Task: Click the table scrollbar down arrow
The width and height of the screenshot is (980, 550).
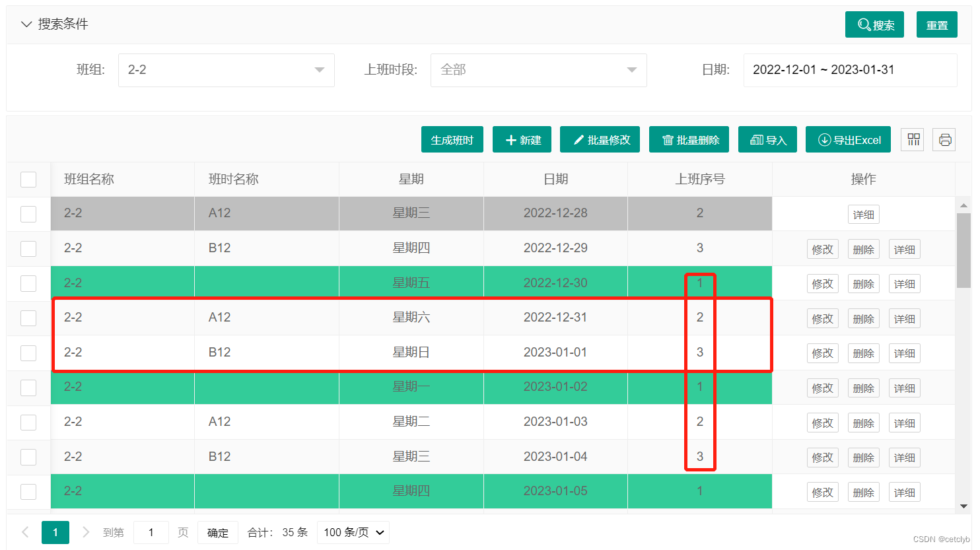Action: pos(963,506)
